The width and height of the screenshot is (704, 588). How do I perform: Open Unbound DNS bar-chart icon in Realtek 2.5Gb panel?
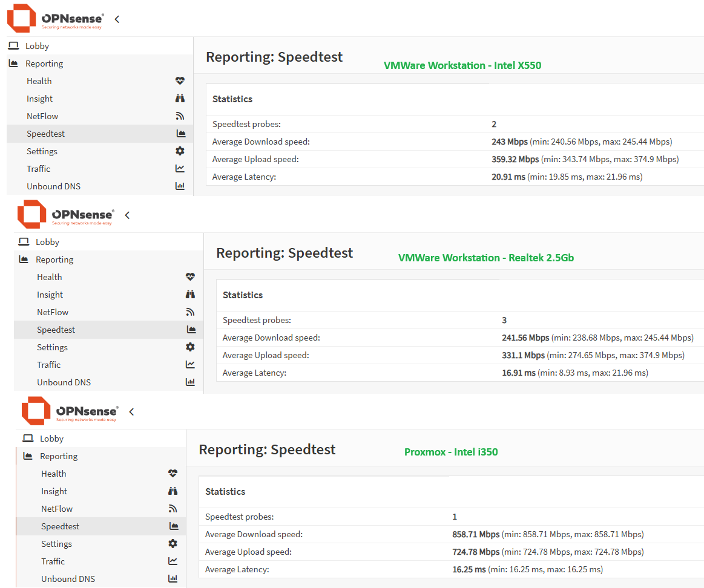click(x=190, y=382)
